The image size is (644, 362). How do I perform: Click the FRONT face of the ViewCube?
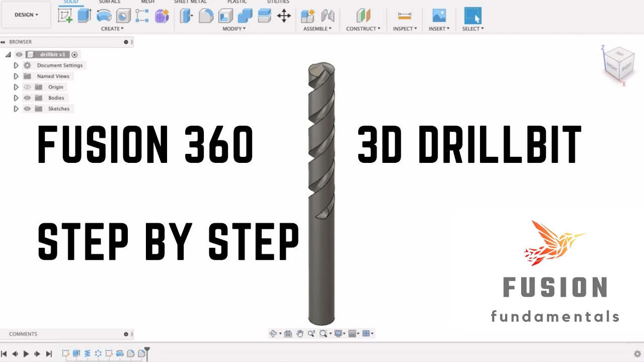pos(611,66)
